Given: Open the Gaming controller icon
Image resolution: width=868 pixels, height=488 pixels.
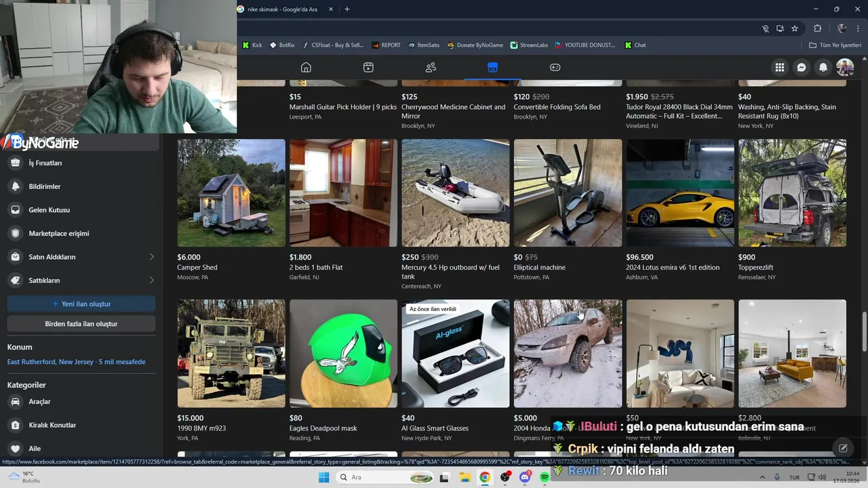Looking at the screenshot, I should point(555,67).
